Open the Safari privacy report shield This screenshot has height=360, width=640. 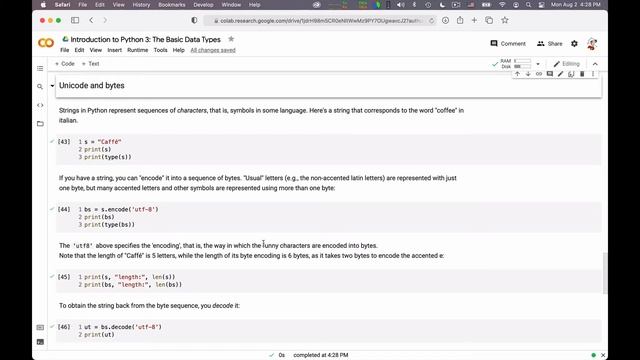[x=194, y=20]
